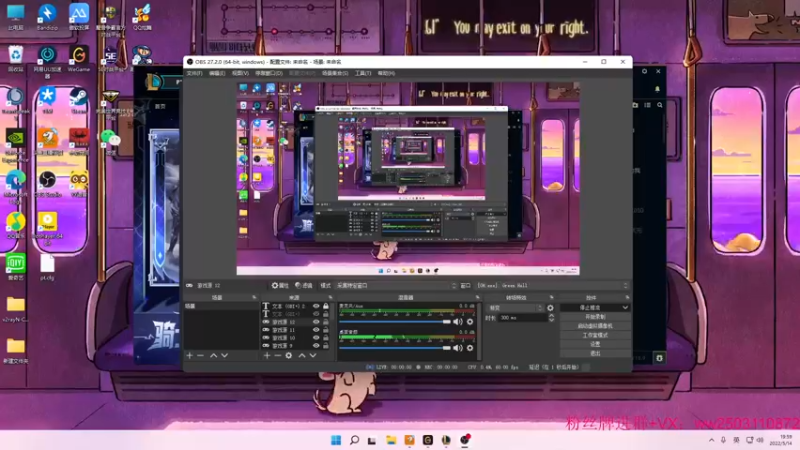Open the Microsoft Edge desktop shortcut
This screenshot has height=450, width=800.
click(x=15, y=186)
